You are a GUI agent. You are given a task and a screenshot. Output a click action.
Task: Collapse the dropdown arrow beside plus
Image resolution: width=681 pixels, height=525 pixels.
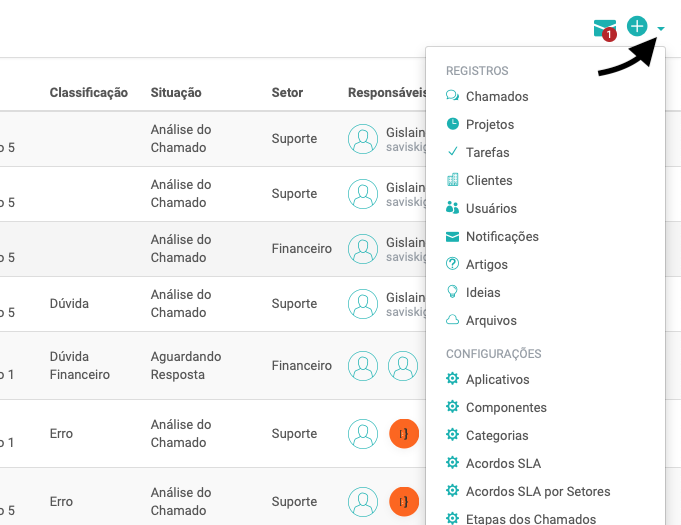661,29
